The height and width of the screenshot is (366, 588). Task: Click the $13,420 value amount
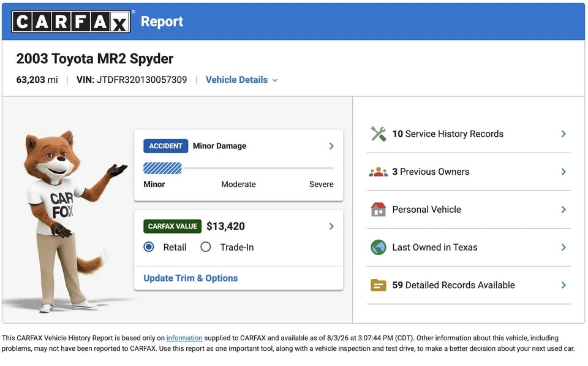coord(225,226)
